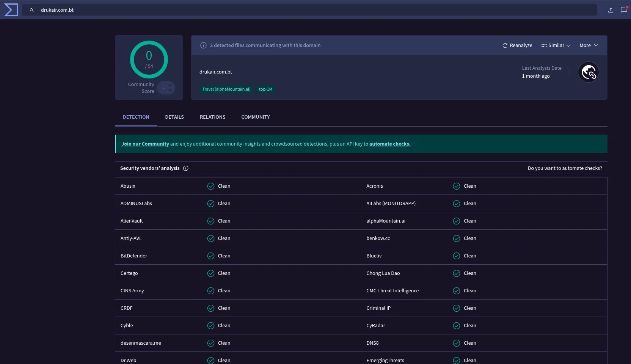Click the drukair.com.bt domain title

coord(216,72)
